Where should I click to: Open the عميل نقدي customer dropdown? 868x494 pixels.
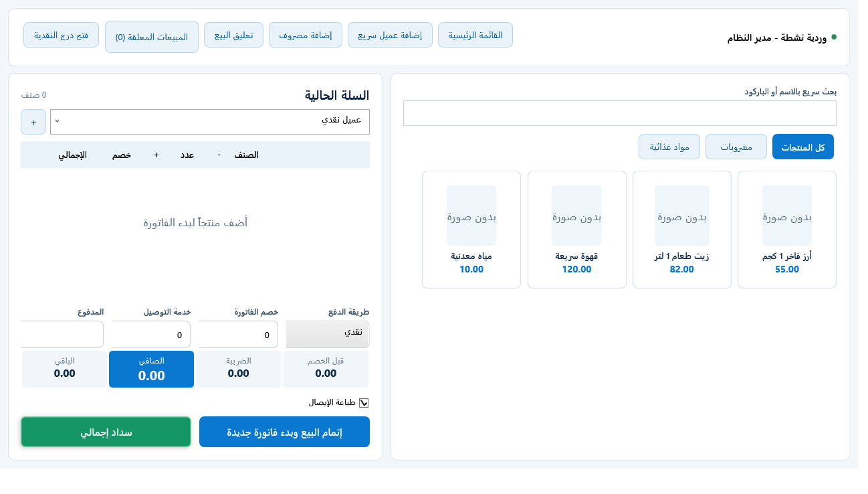point(210,122)
